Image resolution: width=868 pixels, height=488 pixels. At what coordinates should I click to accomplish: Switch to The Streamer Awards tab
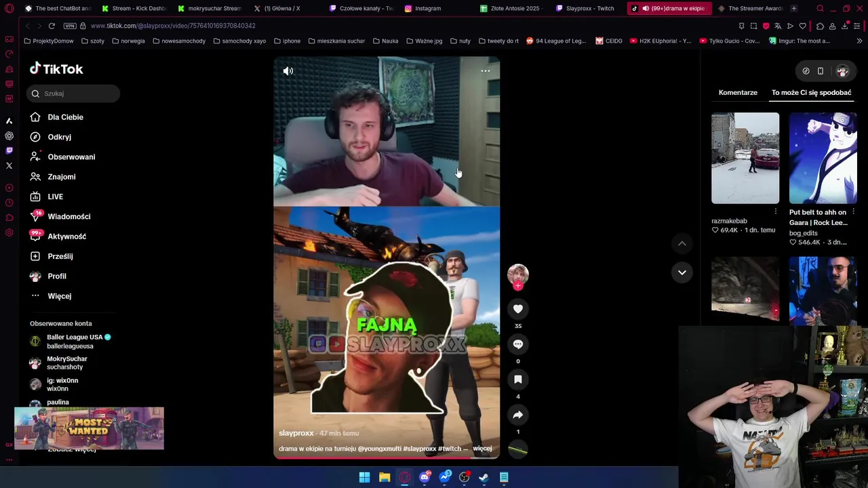[750, 8]
